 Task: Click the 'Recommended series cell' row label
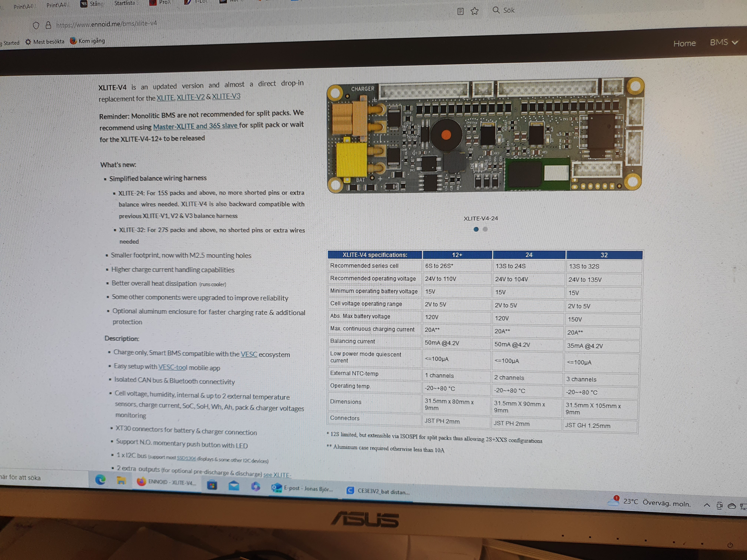(364, 266)
